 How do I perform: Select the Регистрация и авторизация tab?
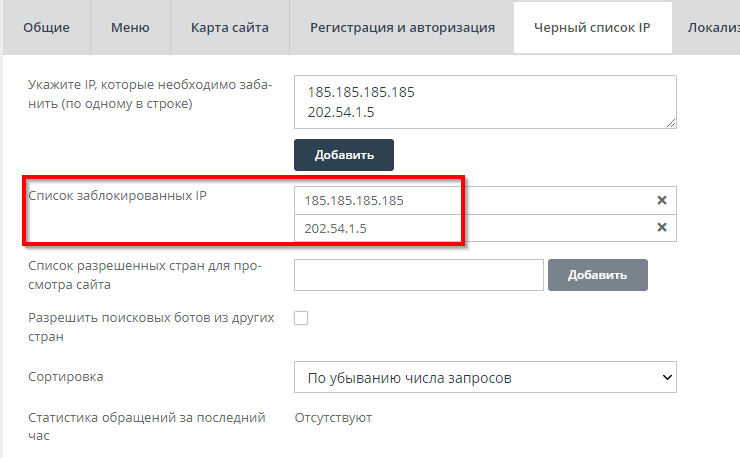click(402, 27)
